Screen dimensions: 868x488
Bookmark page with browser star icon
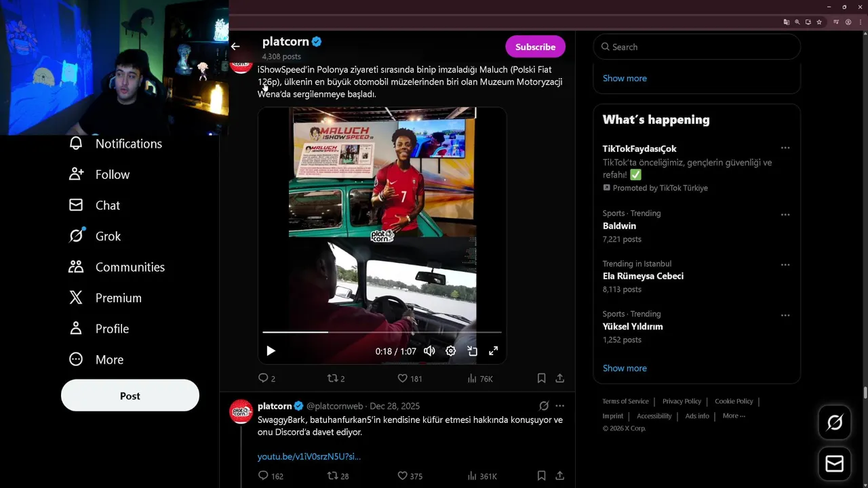coord(819,22)
